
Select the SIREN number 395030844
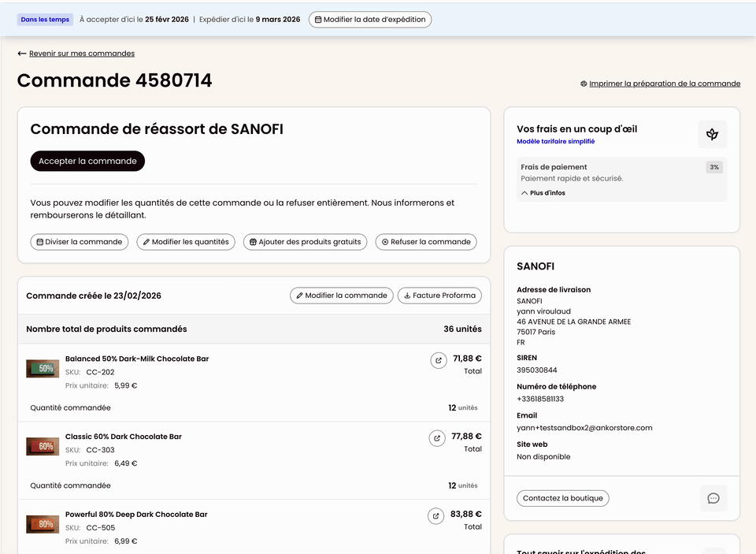pos(536,370)
